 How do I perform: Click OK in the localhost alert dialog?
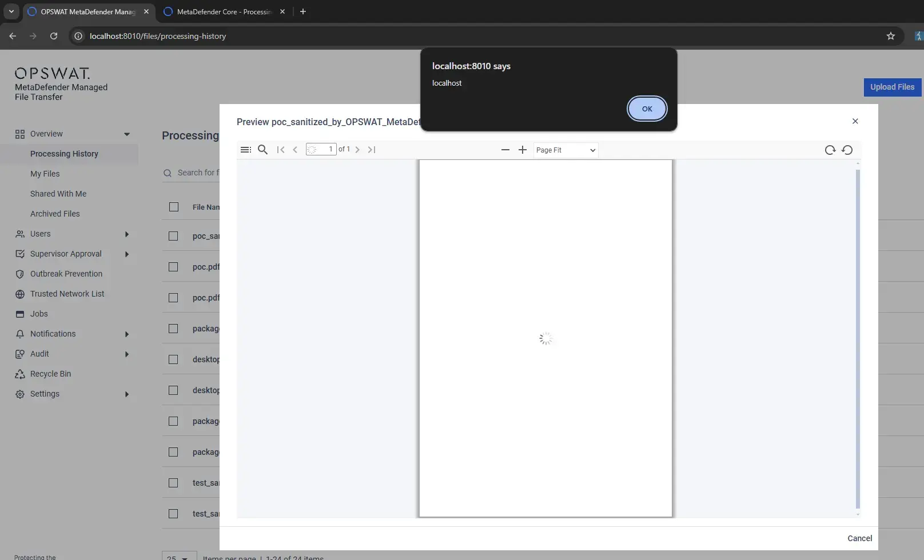coord(647,109)
